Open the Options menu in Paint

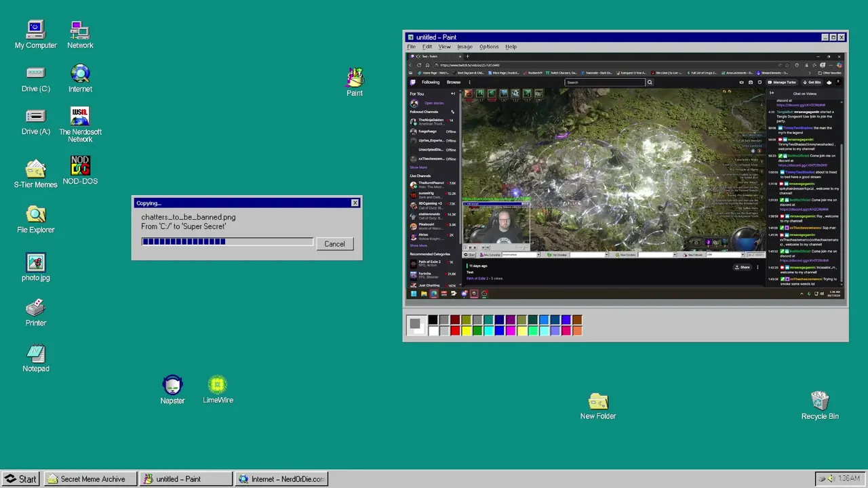tap(489, 47)
